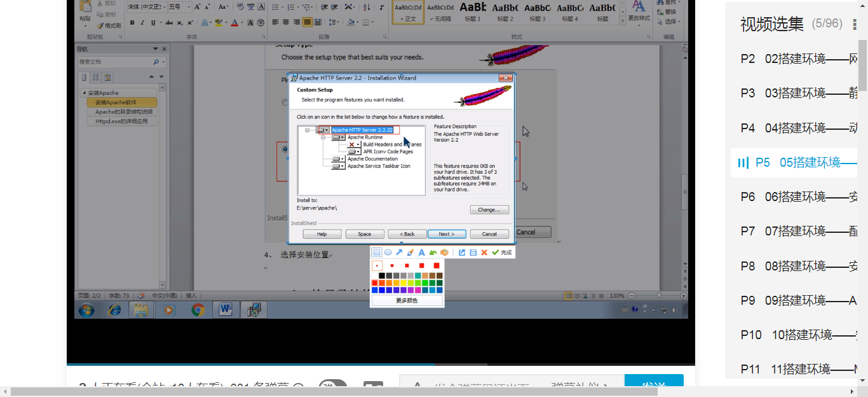The width and height of the screenshot is (868, 397).
Task: Click the justify alignment icon in ribbon
Action: [x=308, y=22]
